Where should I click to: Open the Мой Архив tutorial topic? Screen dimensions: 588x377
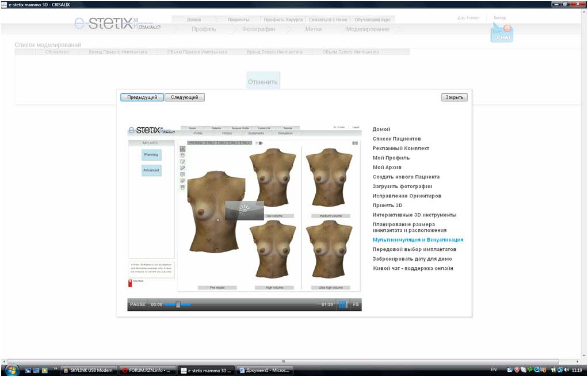(387, 167)
